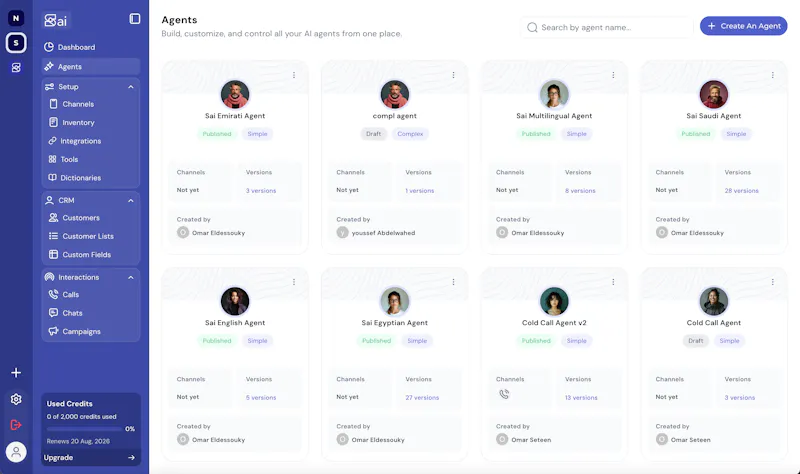
Task: Open the user profile avatar icon
Action: coord(16,452)
